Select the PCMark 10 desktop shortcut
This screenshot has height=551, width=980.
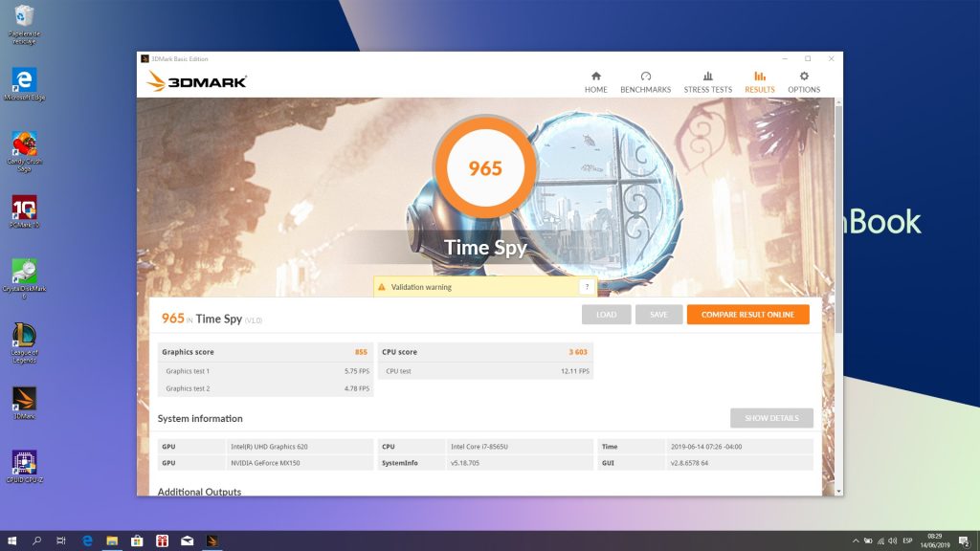pyautogui.click(x=24, y=209)
